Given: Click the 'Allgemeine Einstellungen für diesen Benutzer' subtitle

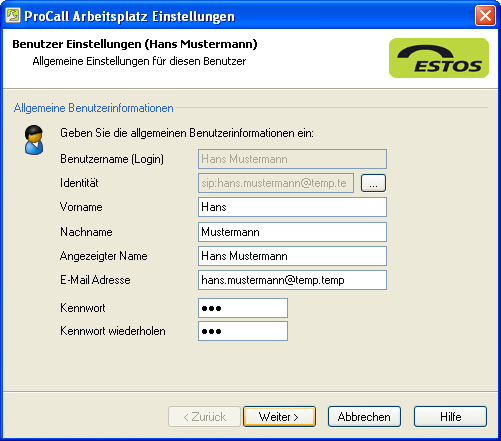Looking at the screenshot, I should click(139, 61).
